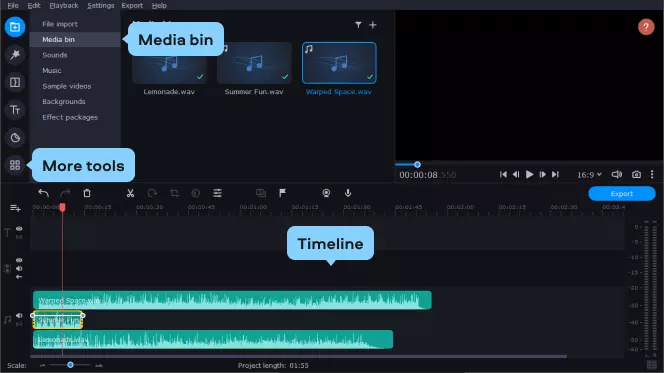Select Sample videos in the import list
664x373 pixels.
[x=66, y=86]
